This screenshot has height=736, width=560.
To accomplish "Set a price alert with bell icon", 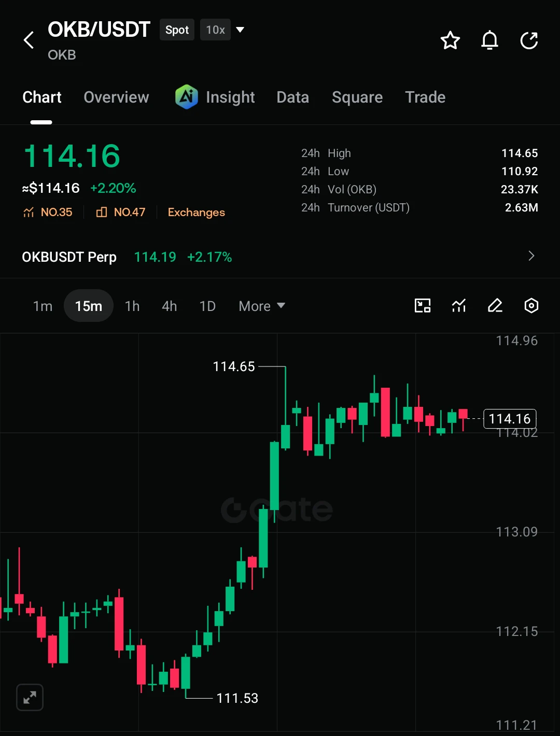I will (x=489, y=40).
